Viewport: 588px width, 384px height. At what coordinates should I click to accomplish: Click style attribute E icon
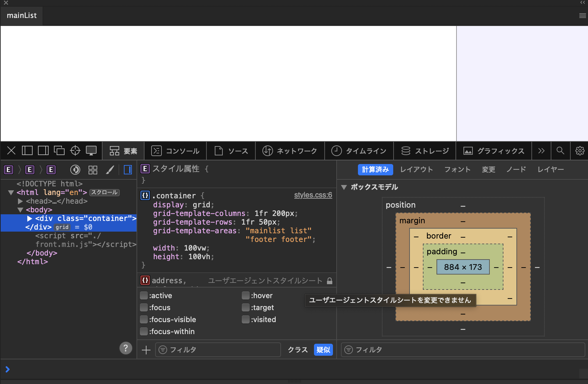[145, 169]
